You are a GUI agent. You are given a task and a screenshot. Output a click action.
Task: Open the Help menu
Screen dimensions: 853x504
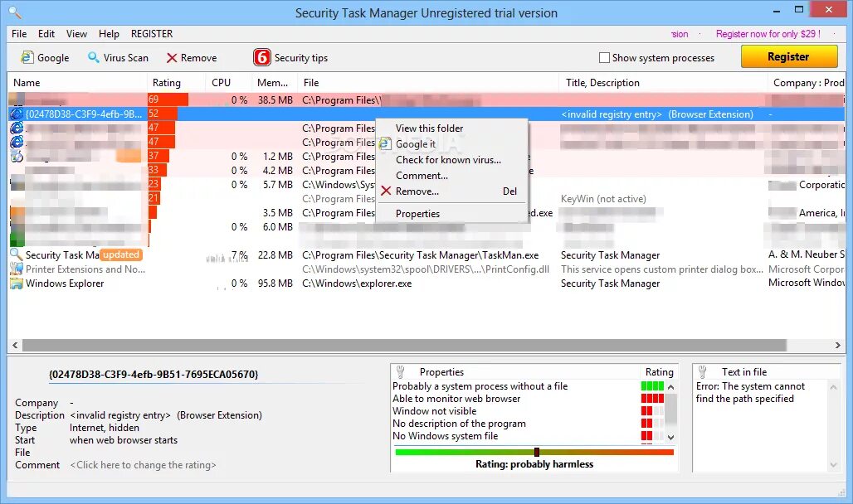pyautogui.click(x=109, y=34)
